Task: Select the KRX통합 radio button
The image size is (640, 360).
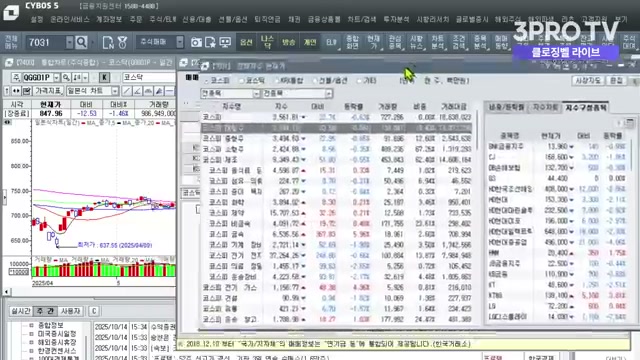Action: (x=277, y=81)
